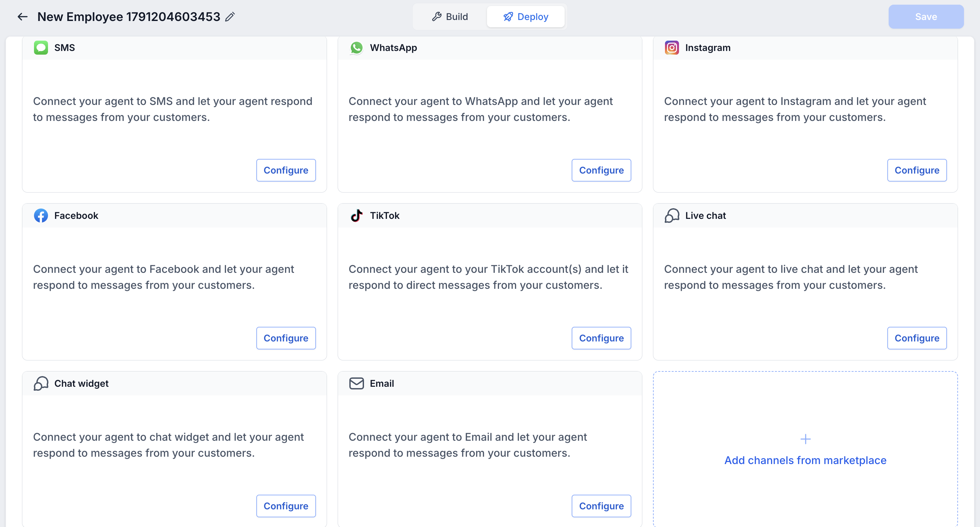The height and width of the screenshot is (527, 980).
Task: Click the SMS card title text
Action: coord(65,48)
